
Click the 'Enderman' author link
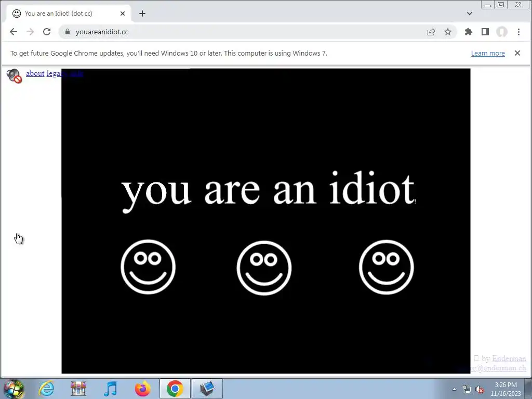click(x=509, y=358)
